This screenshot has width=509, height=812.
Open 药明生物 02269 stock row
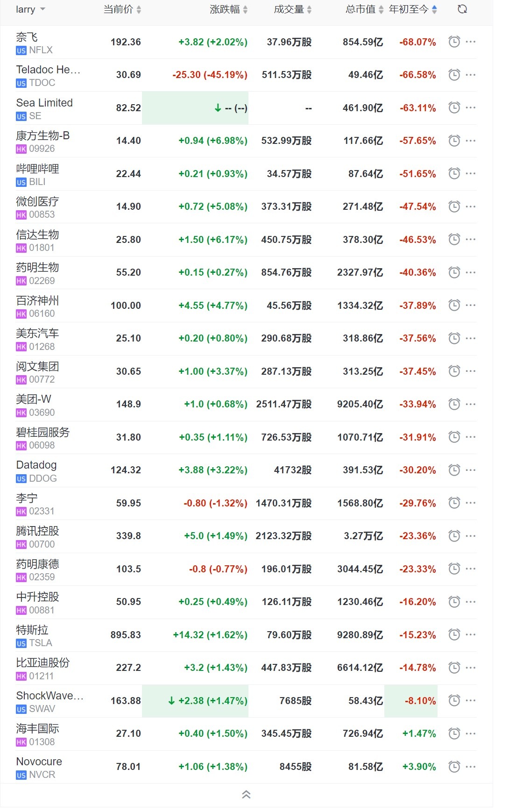(37, 273)
